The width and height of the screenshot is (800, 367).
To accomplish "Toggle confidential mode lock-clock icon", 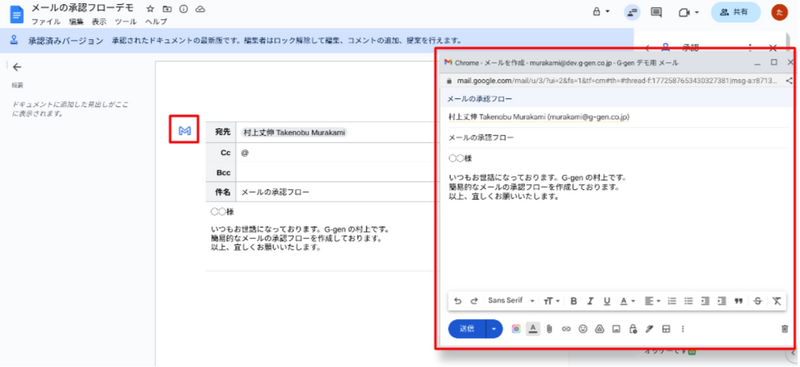I will [x=633, y=329].
